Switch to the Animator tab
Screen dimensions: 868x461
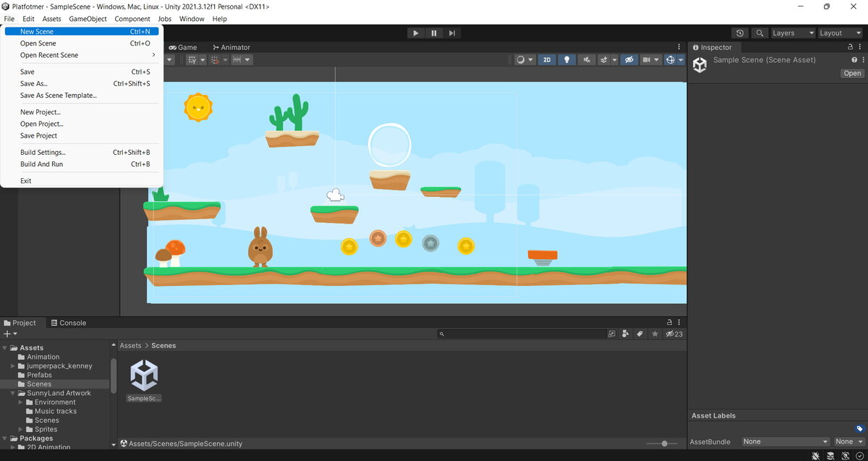tap(231, 47)
